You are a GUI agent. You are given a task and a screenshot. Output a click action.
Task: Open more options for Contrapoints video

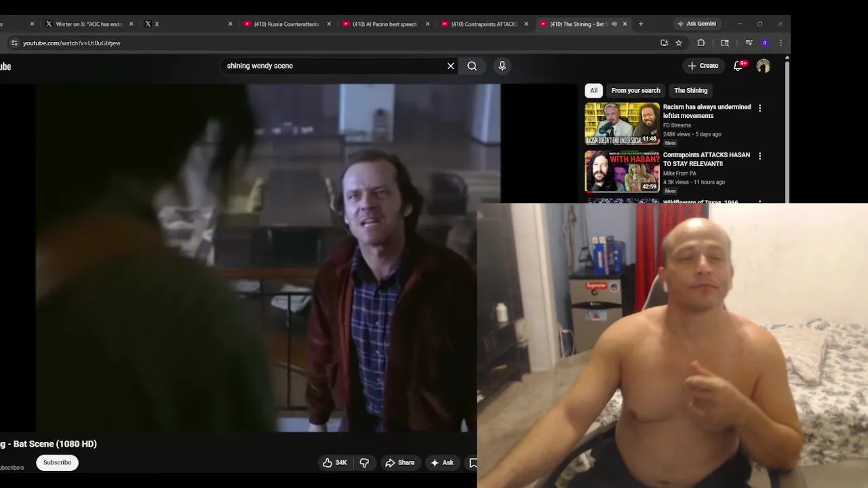(x=759, y=156)
